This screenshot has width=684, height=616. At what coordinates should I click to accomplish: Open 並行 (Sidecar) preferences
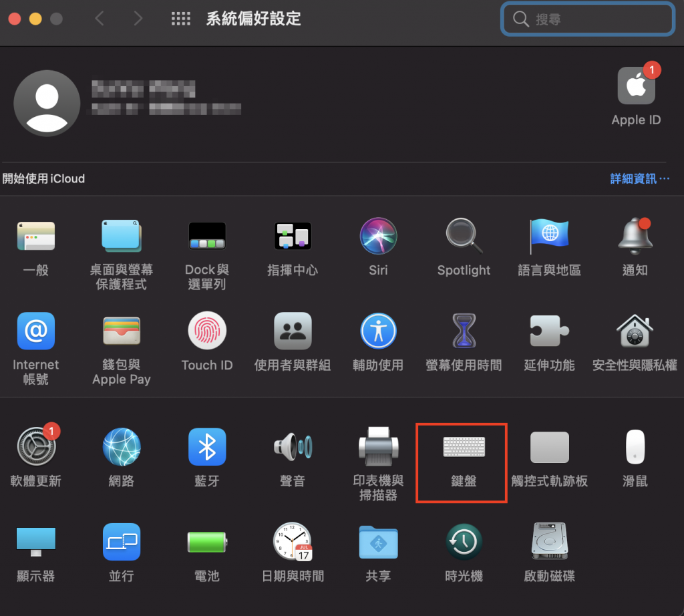pos(122,542)
